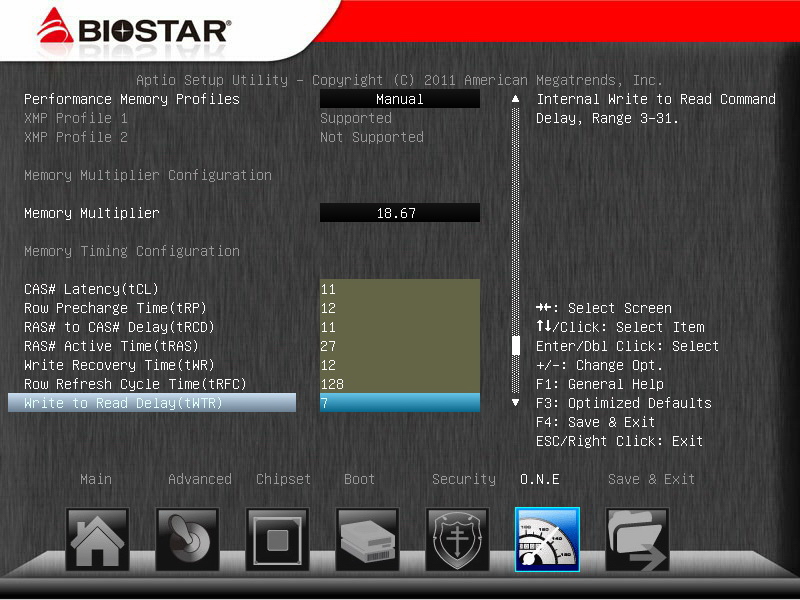Switch to the O.N.E tab label
This screenshot has height=600, width=800.
click(x=540, y=479)
